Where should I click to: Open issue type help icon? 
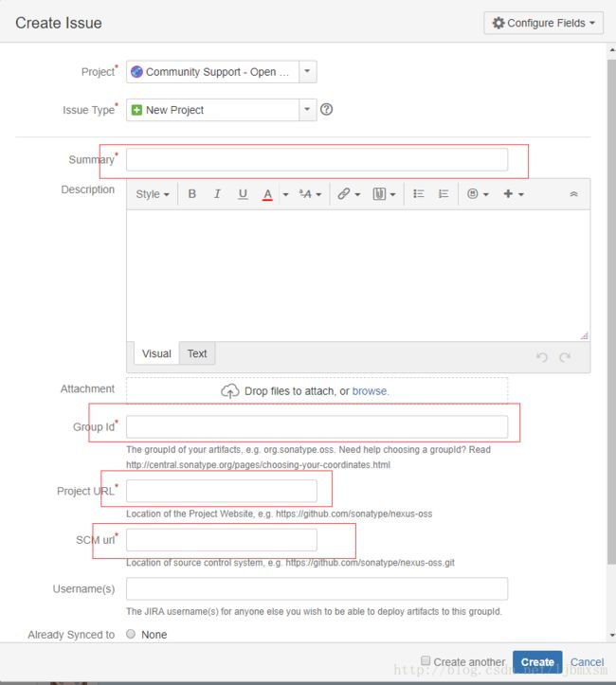click(326, 109)
